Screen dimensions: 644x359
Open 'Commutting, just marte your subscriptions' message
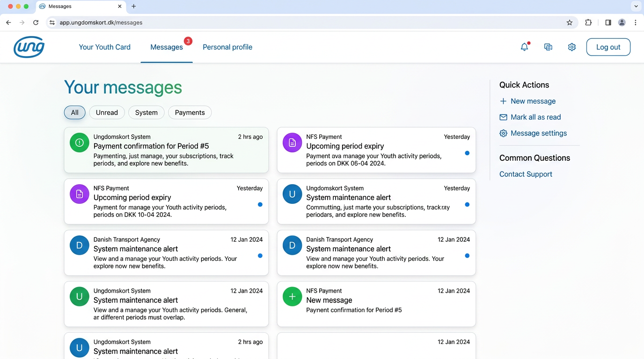pos(376,201)
